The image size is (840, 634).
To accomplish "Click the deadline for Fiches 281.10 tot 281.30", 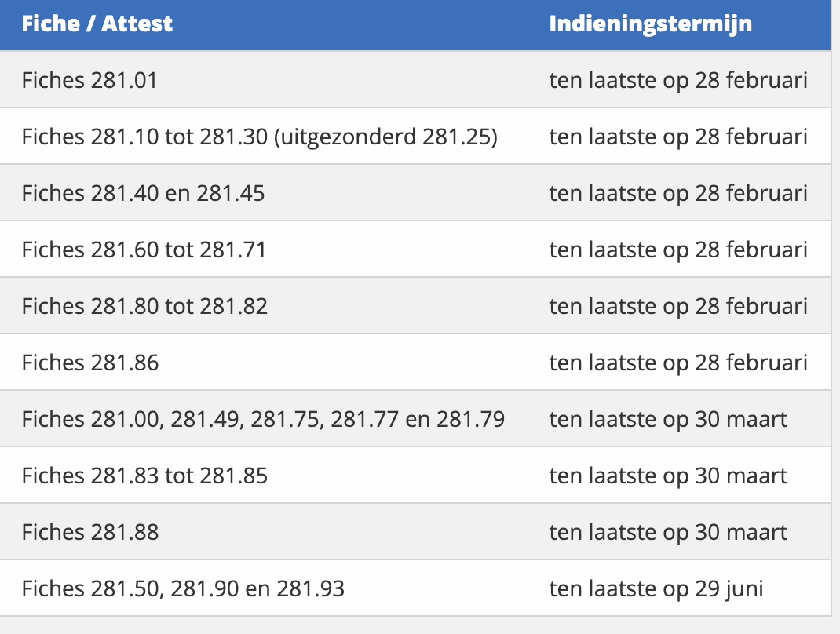I will [x=678, y=137].
